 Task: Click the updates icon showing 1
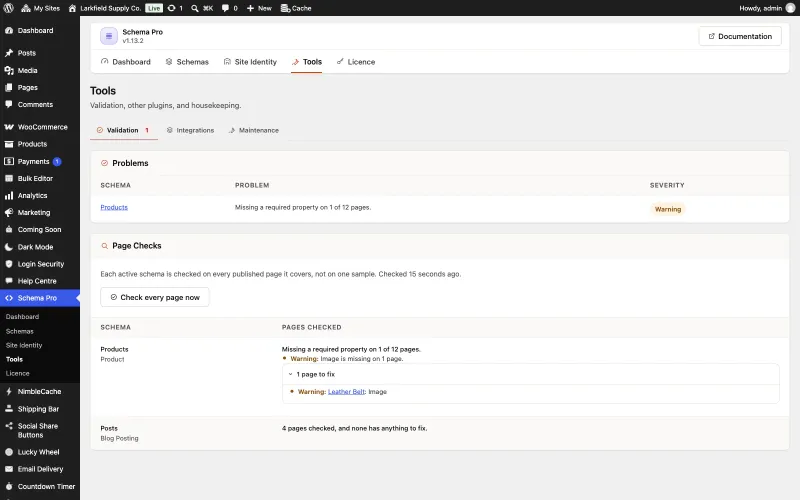(x=175, y=8)
